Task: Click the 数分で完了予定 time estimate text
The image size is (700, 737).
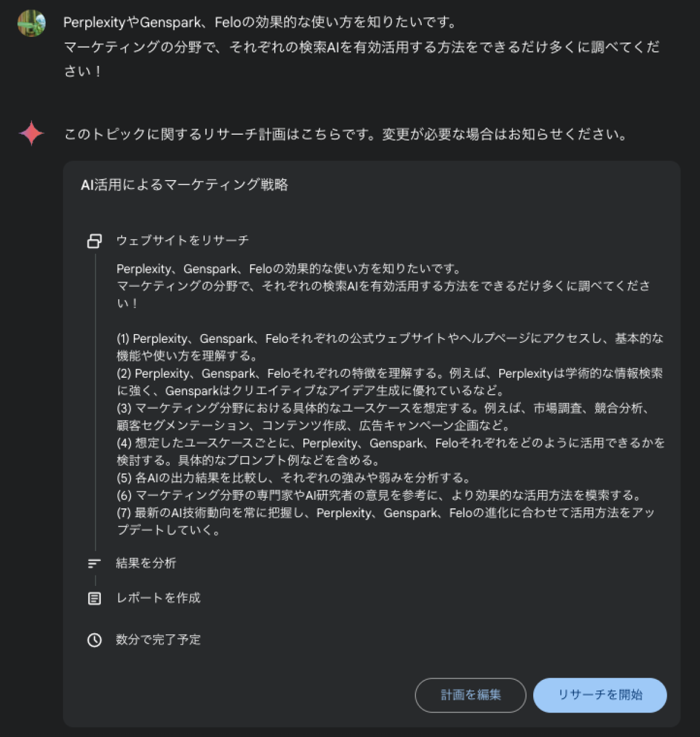Action: click(x=158, y=640)
